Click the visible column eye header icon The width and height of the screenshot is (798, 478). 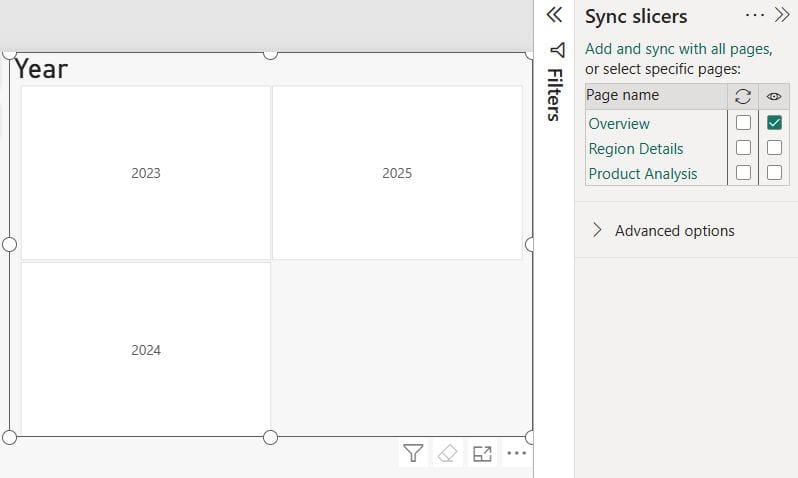(x=774, y=96)
